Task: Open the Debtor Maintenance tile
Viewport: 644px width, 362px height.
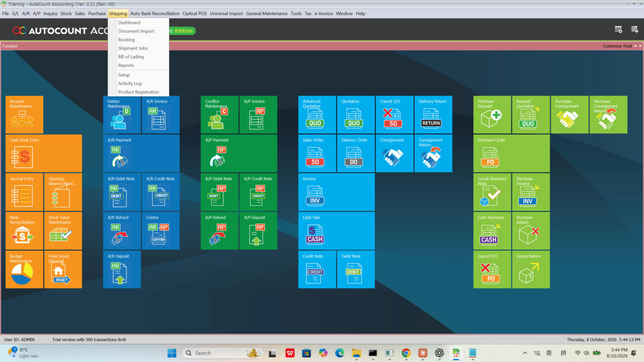Action: tap(122, 114)
